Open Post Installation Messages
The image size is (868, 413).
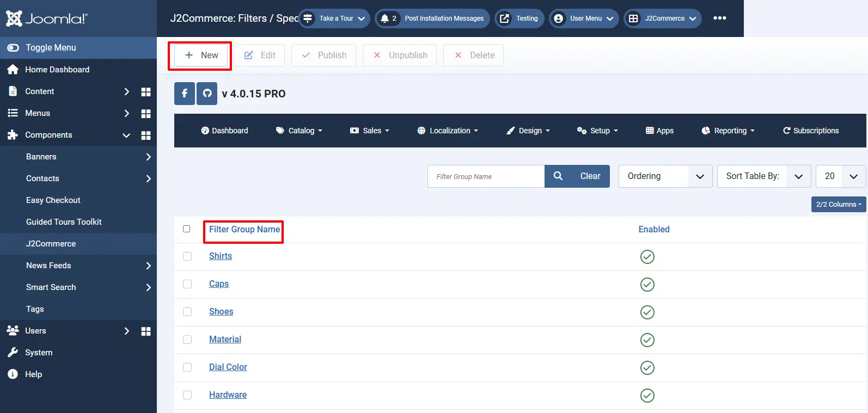pyautogui.click(x=432, y=19)
